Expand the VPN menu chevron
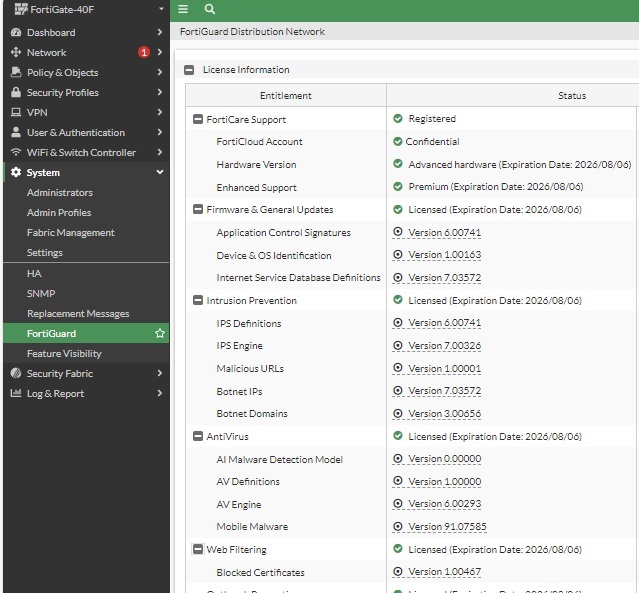Screen dimensions: 639x593 click(x=160, y=112)
